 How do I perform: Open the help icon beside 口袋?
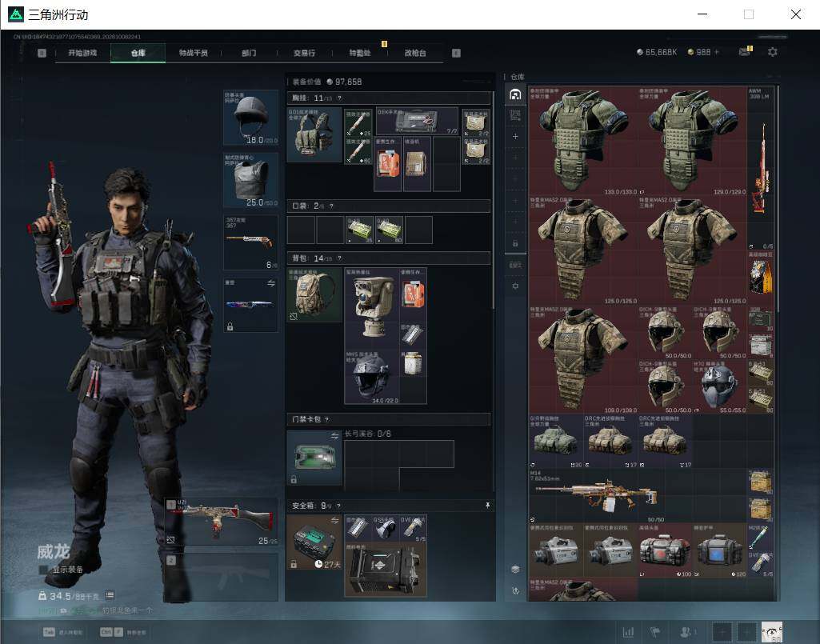click(331, 206)
